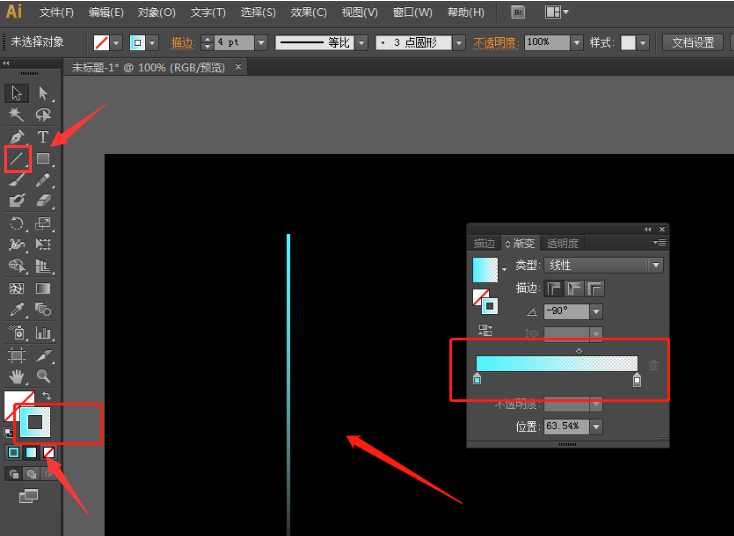Select the Rotate tool

tap(17, 223)
